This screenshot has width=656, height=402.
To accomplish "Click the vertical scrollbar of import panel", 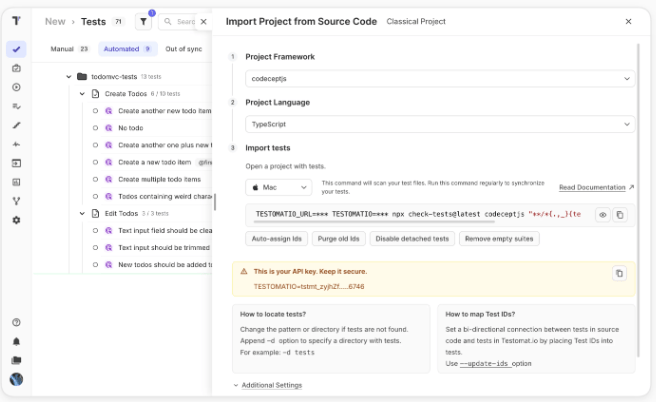I will pos(638,200).
